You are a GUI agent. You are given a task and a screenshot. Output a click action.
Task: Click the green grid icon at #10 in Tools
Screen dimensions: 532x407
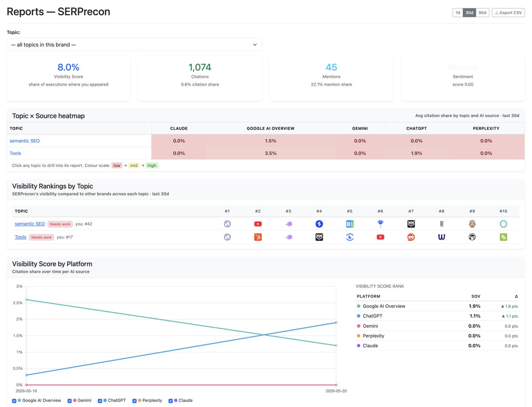503,237
